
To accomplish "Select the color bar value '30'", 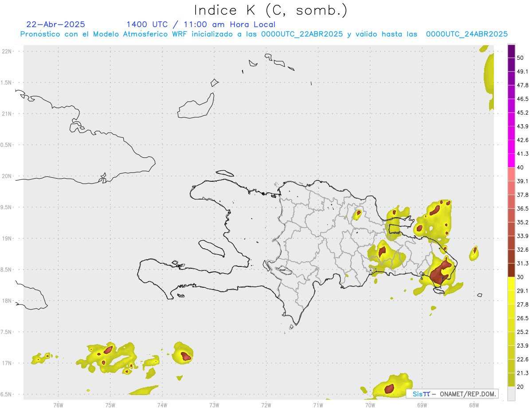I will (x=520, y=277).
